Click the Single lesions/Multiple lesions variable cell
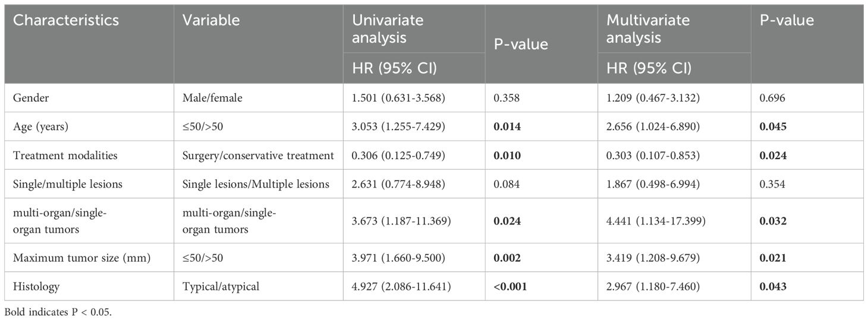 pyautogui.click(x=256, y=184)
